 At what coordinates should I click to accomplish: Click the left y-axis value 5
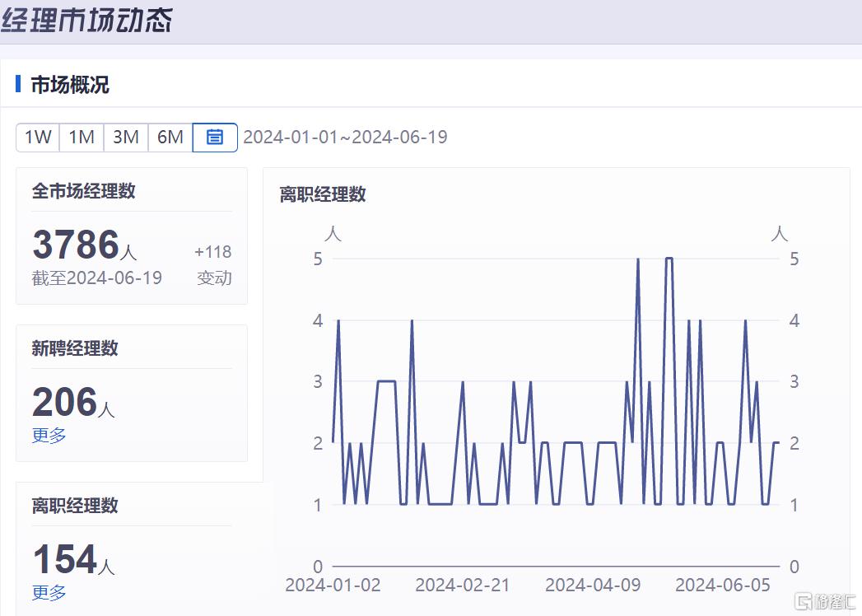[x=318, y=259]
